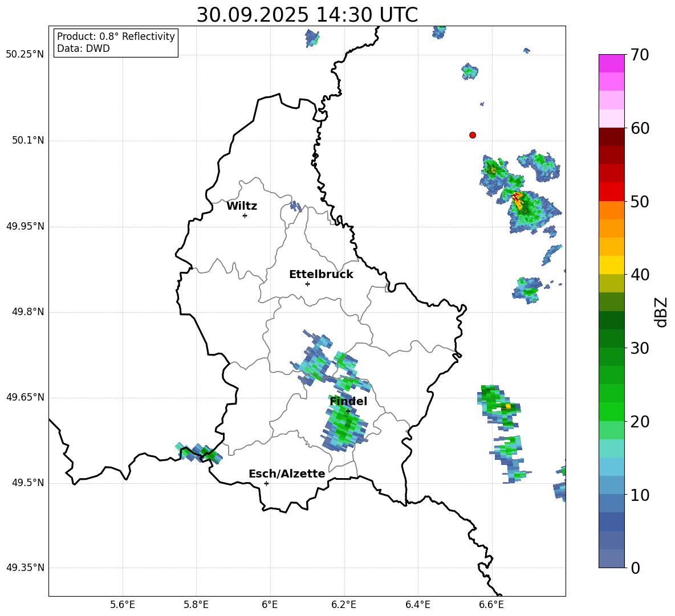Select the Wiltz city label
The height and width of the screenshot is (616, 675).
point(242,206)
